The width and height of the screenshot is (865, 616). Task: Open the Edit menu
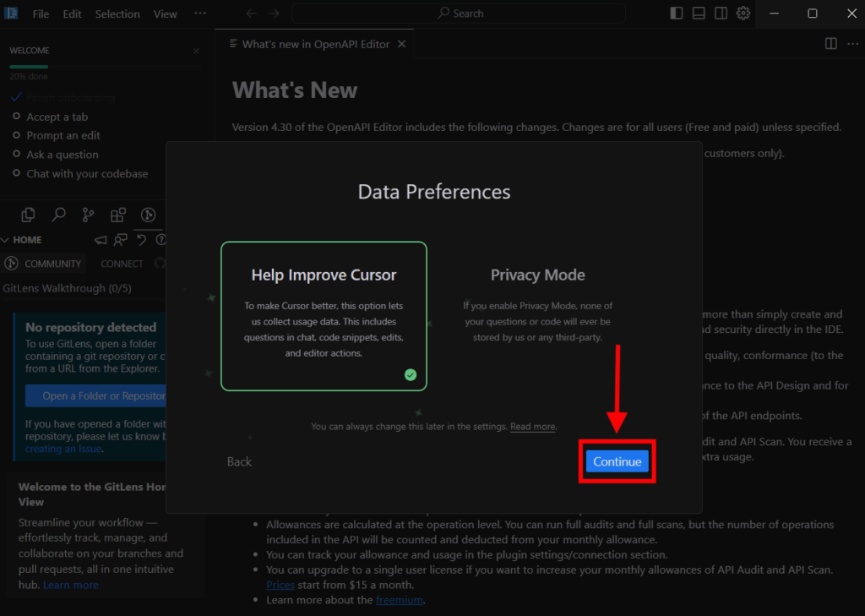click(72, 14)
